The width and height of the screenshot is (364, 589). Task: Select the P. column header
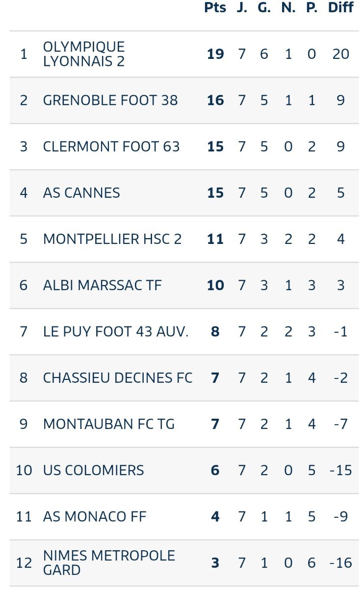coord(312,8)
